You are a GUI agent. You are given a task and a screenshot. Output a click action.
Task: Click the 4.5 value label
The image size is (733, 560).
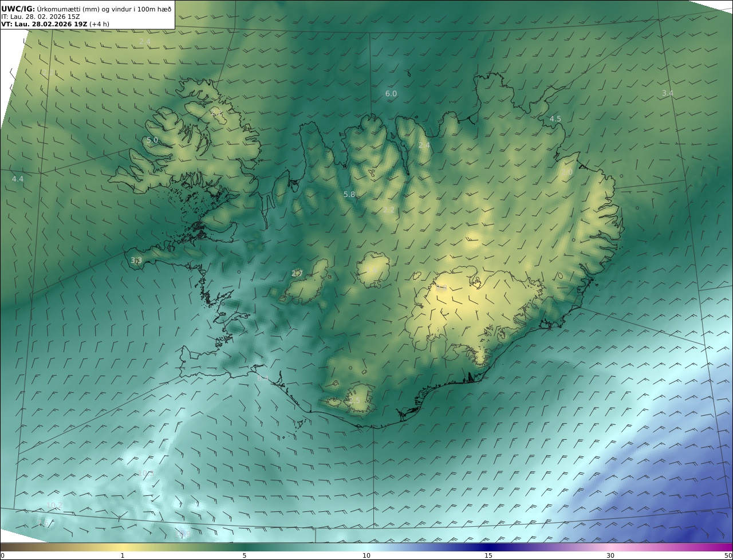click(555, 119)
